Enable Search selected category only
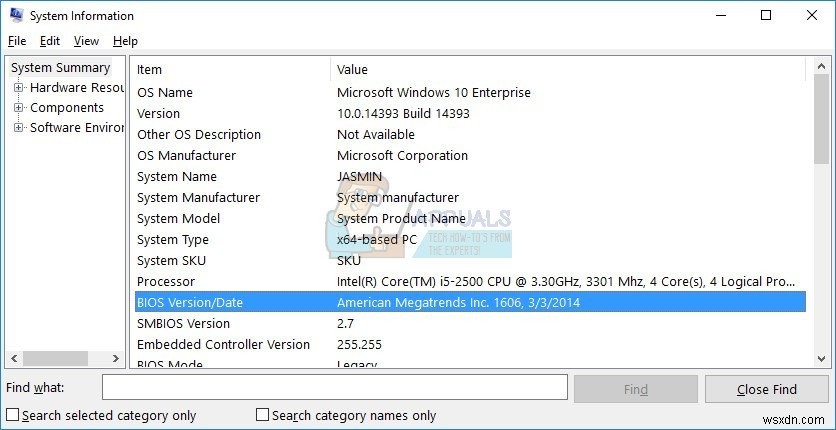This screenshot has height=430, width=836. coord(13,415)
